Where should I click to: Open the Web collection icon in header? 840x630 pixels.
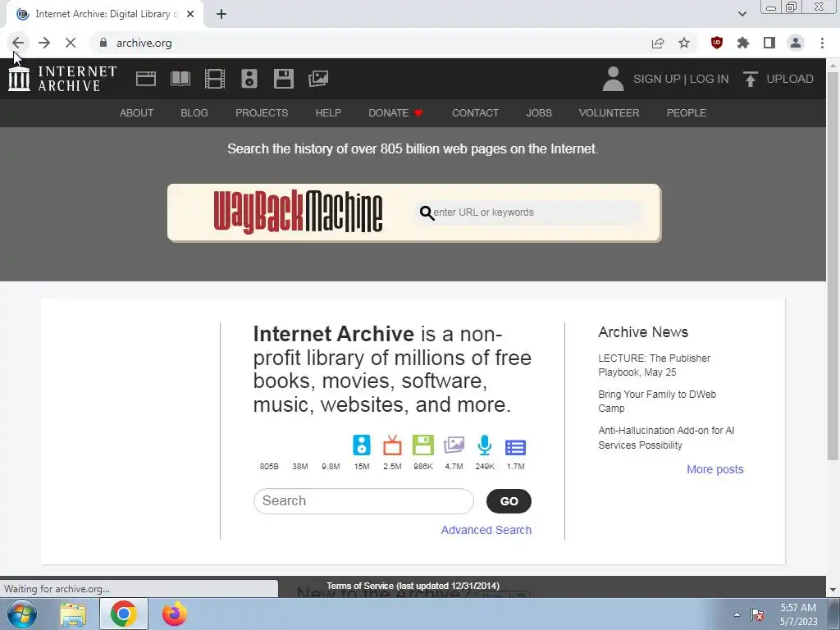(x=146, y=79)
